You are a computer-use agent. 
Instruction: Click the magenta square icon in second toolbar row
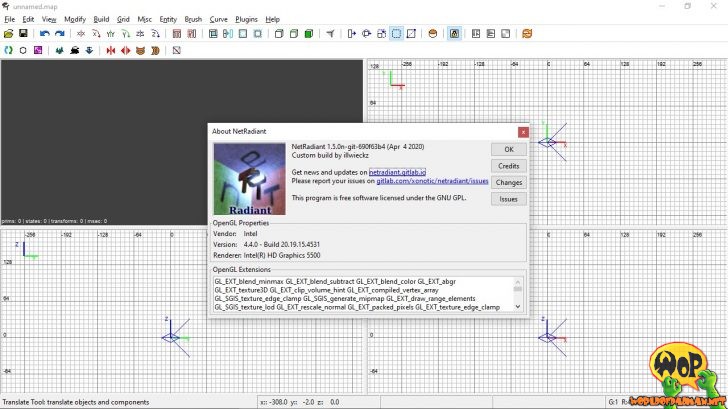pyautogui.click(x=38, y=49)
